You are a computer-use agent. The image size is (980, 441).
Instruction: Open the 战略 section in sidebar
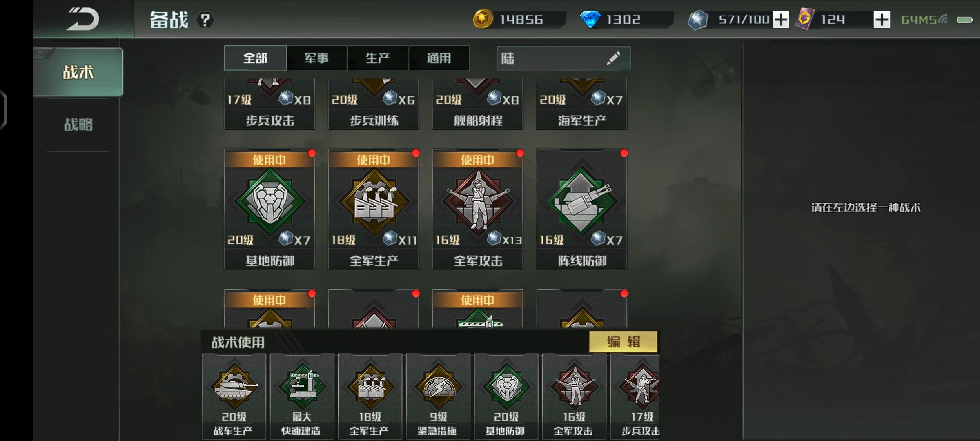[x=78, y=125]
